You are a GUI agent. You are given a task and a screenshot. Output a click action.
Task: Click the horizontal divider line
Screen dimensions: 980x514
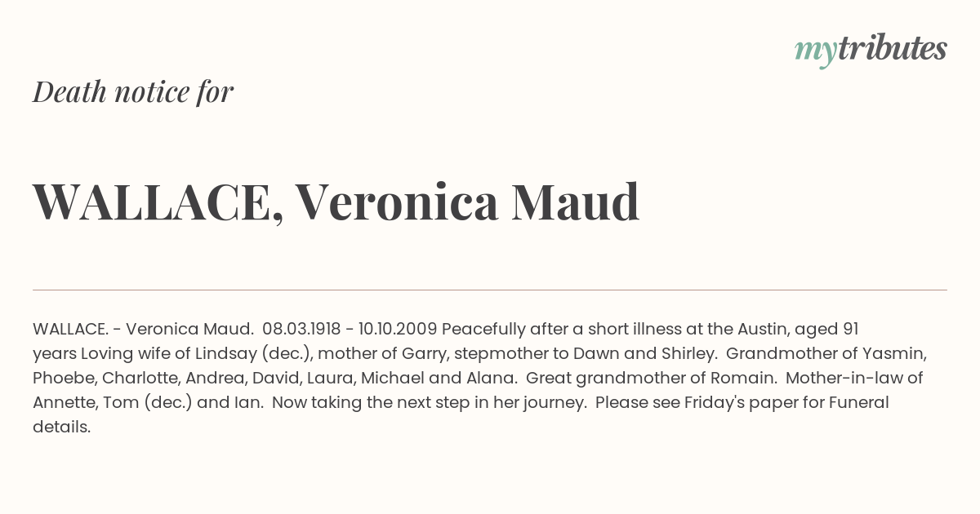pos(490,290)
